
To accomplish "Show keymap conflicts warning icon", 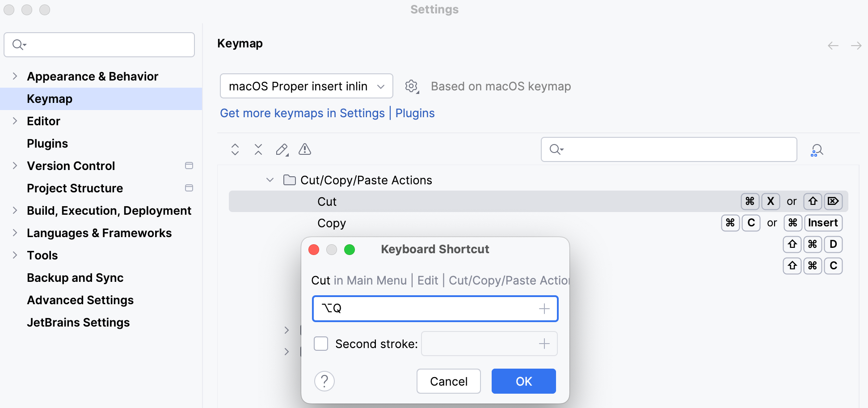I will (x=304, y=149).
